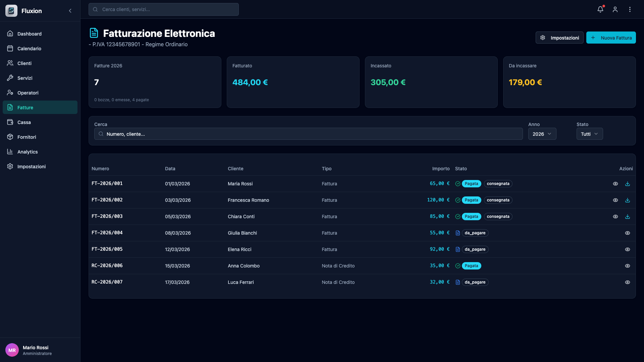Click the Numero, cliente search field
644x362 pixels.
(x=309, y=134)
